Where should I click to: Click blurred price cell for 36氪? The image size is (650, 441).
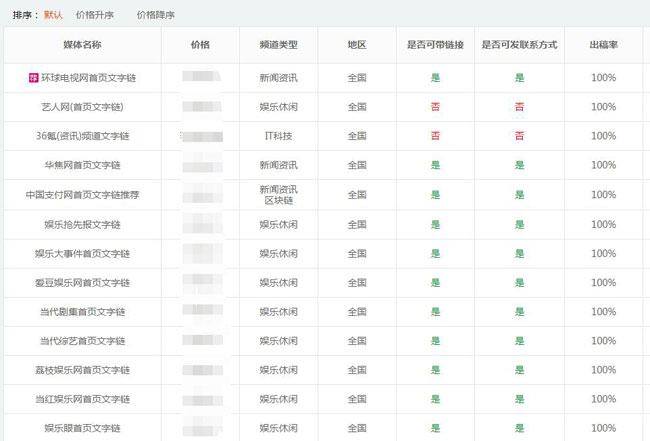(x=202, y=136)
